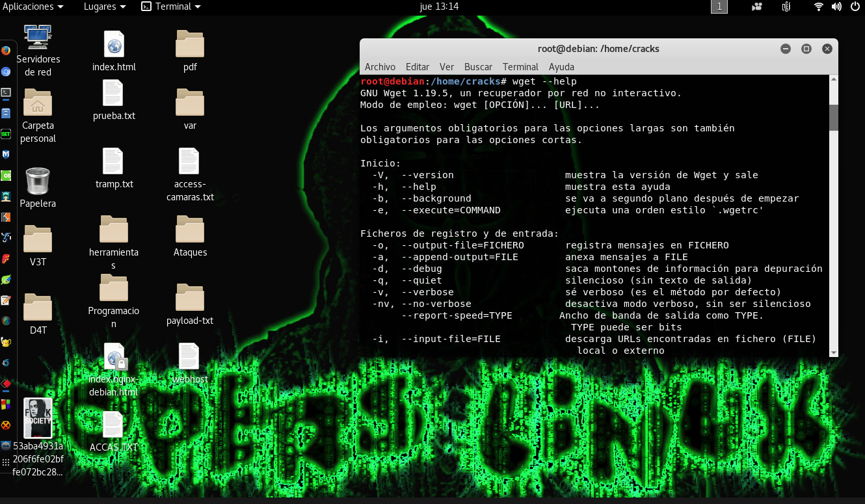Screen dimensions: 865x504
Task: Open the green SET toolkit dock icon
Action: [6, 133]
